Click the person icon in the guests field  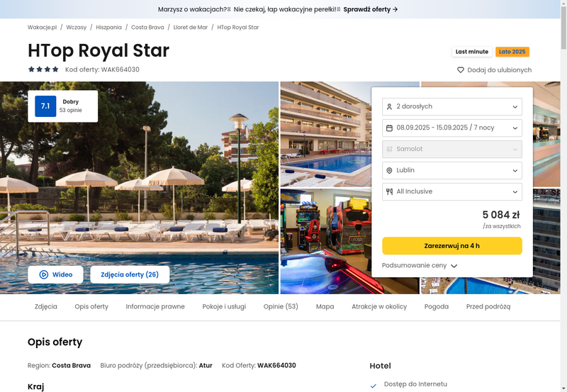[x=389, y=106]
